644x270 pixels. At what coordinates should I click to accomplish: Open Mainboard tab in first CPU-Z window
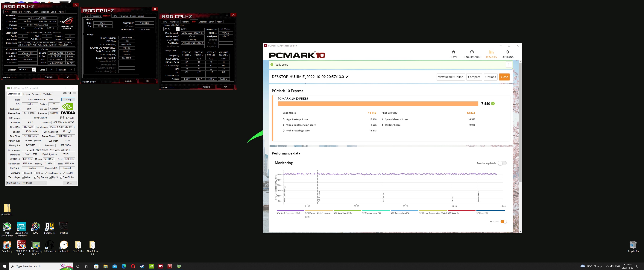pyautogui.click(x=17, y=12)
